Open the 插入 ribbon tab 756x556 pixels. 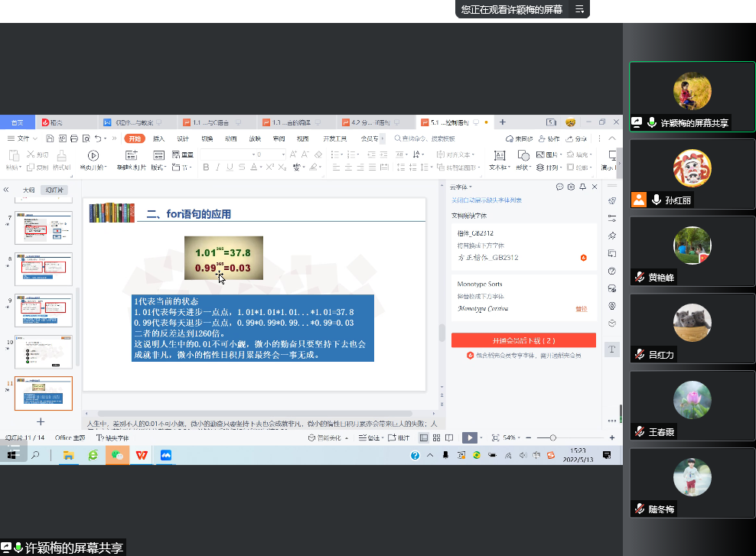159,138
